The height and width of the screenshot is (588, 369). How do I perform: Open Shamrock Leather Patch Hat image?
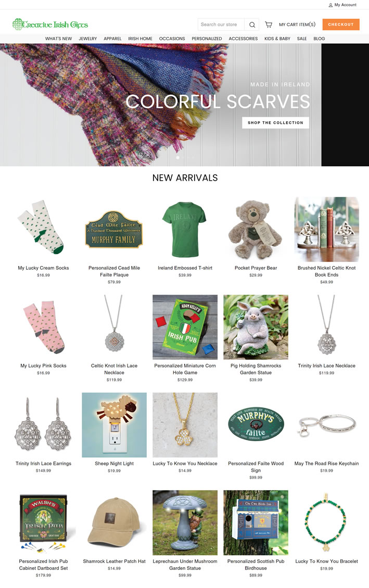pyautogui.click(x=114, y=523)
